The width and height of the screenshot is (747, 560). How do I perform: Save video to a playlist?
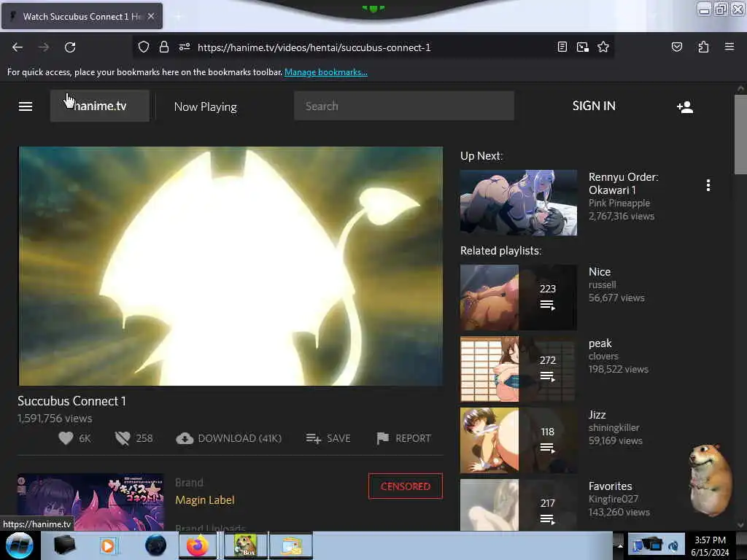click(328, 438)
